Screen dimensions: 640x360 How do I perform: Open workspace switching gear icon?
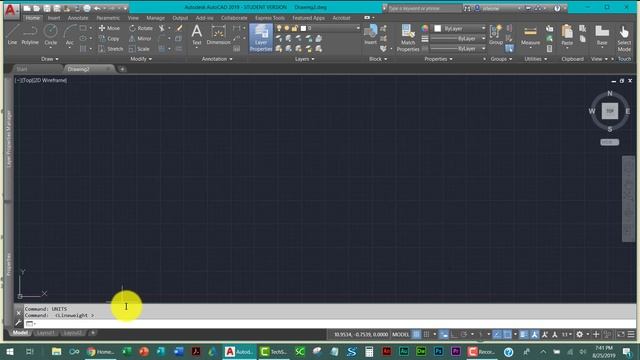point(580,335)
